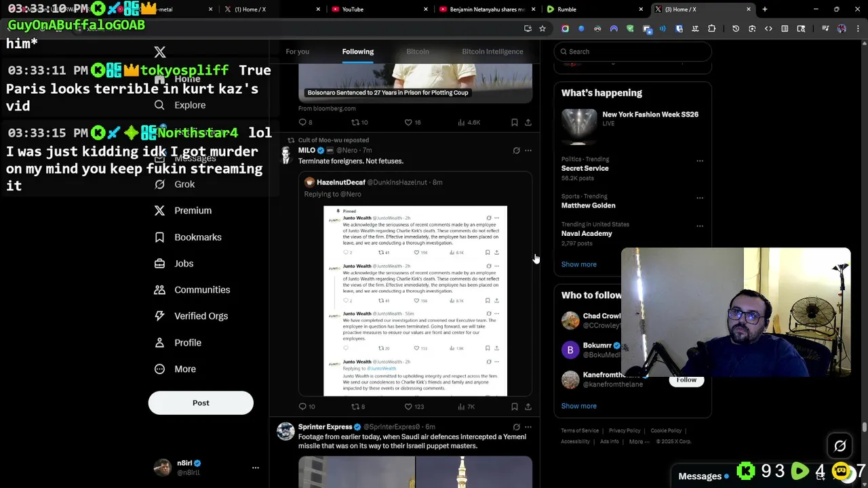Viewport: 868px width, 488px height.
Task: Open the Privacy Policy link
Action: click(x=625, y=431)
